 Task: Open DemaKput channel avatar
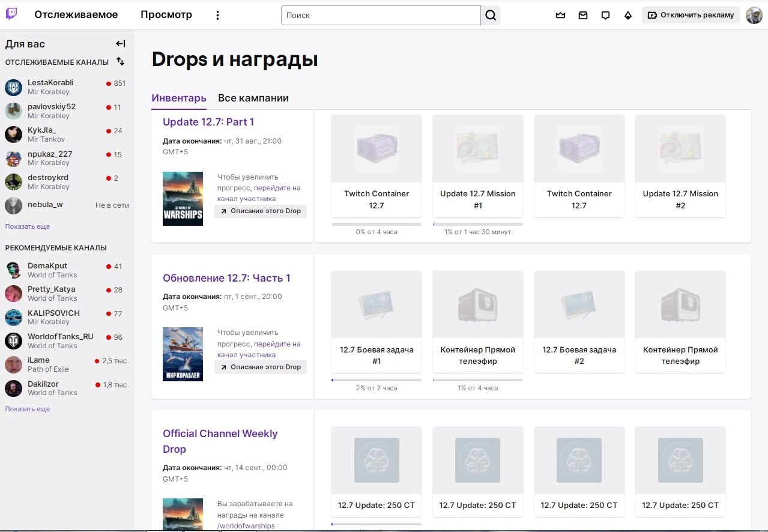[x=14, y=270]
